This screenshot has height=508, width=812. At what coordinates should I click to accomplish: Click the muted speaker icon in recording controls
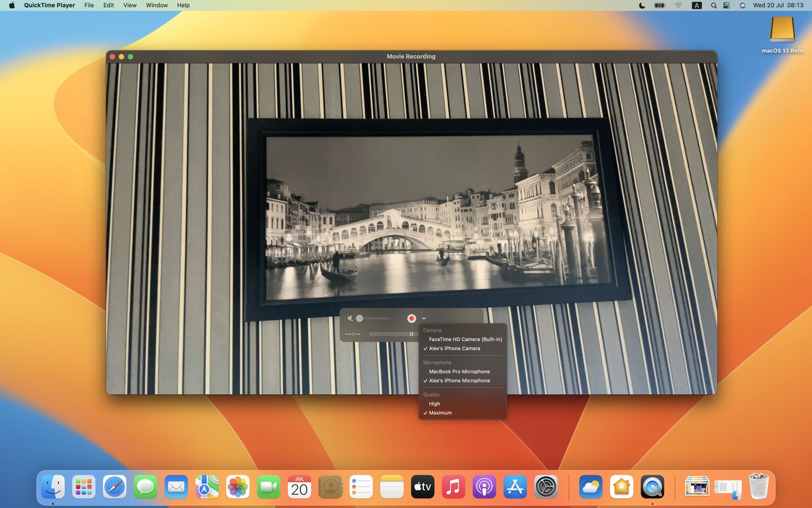point(350,318)
